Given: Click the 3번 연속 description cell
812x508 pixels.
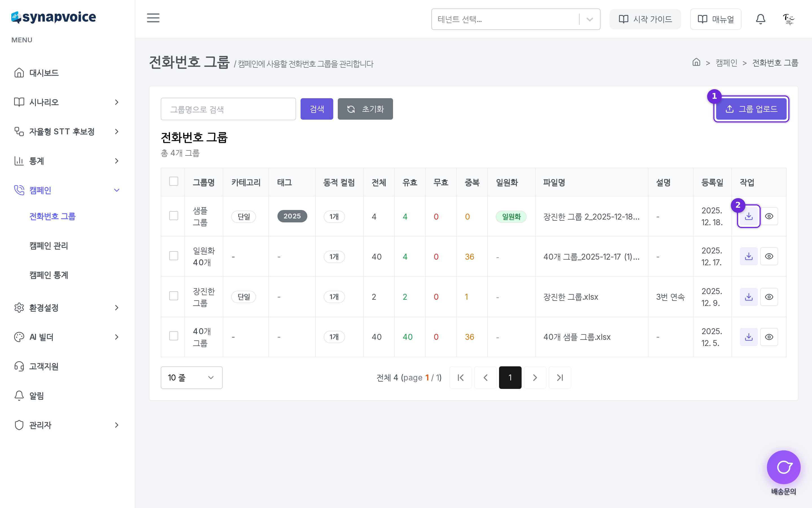Looking at the screenshot, I should pos(670,297).
